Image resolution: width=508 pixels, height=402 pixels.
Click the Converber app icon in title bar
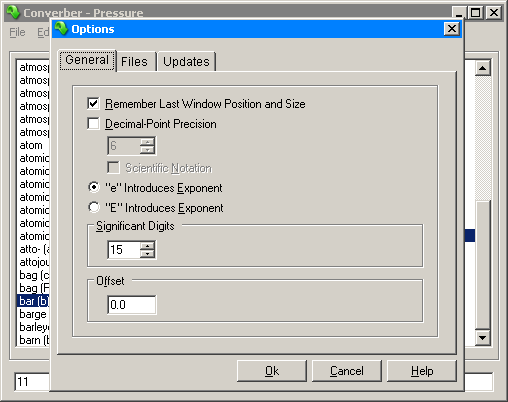pos(13,12)
